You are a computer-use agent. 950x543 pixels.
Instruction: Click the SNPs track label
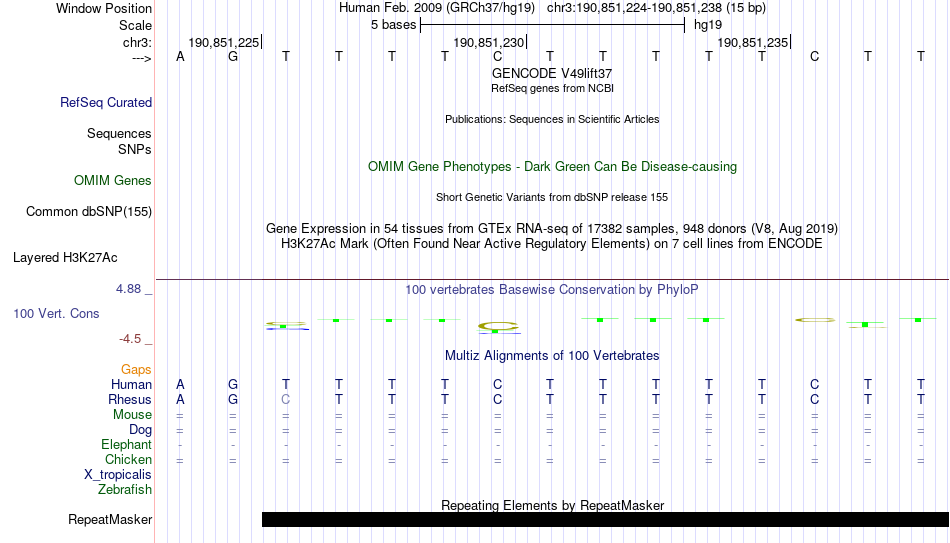point(135,149)
